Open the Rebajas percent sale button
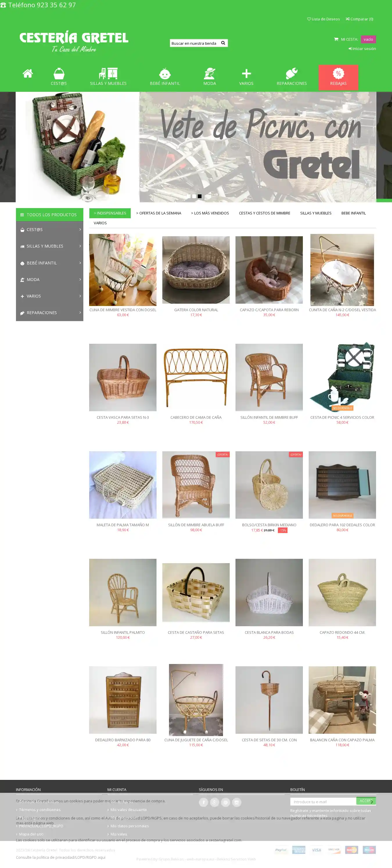Viewport: 392px width, 868px height. pos(338,78)
